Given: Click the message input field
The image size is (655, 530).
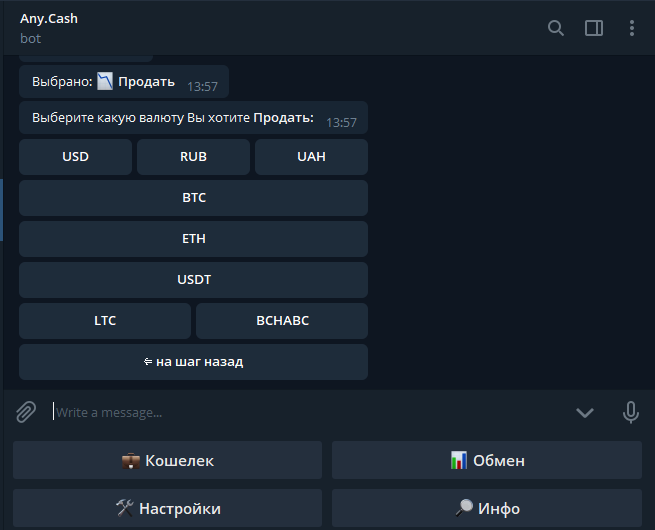Looking at the screenshot, I should (300, 412).
